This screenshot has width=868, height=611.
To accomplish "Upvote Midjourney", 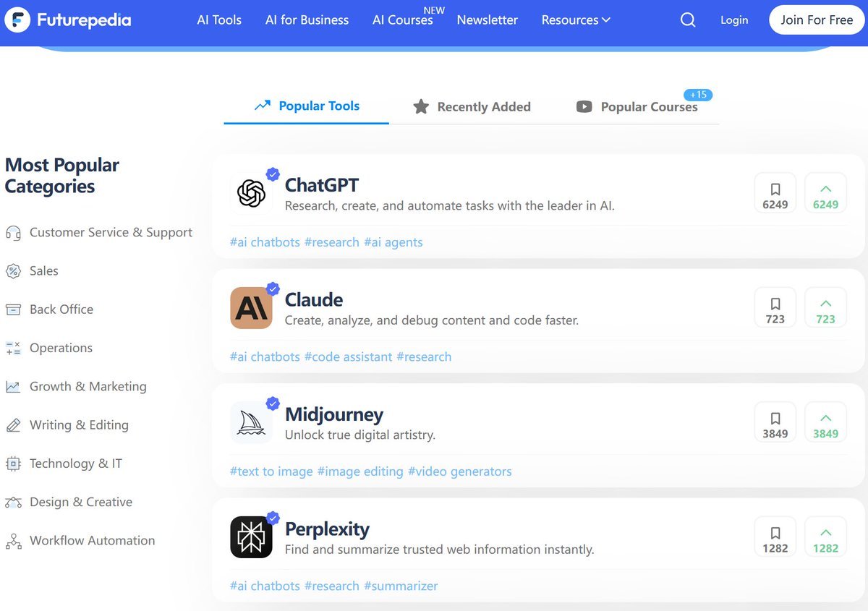I will (x=825, y=422).
